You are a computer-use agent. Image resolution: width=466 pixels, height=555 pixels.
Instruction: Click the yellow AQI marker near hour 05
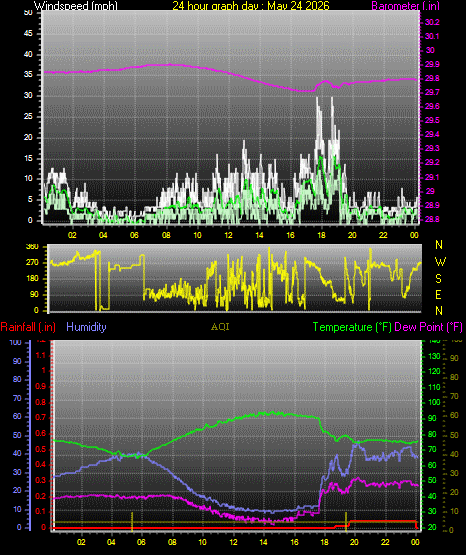[132, 522]
